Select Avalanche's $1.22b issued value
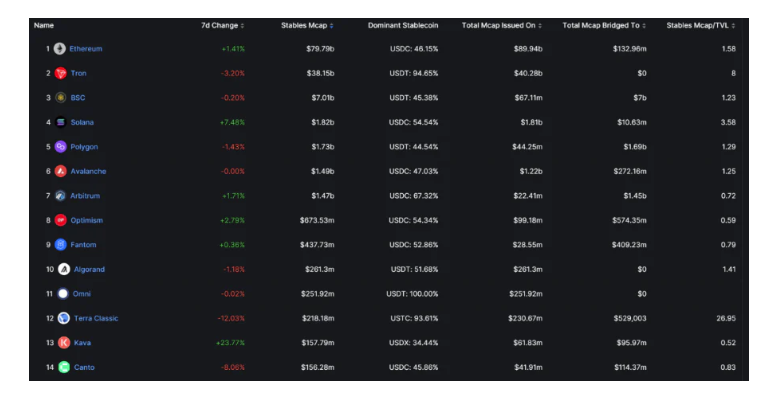 pyautogui.click(x=531, y=171)
